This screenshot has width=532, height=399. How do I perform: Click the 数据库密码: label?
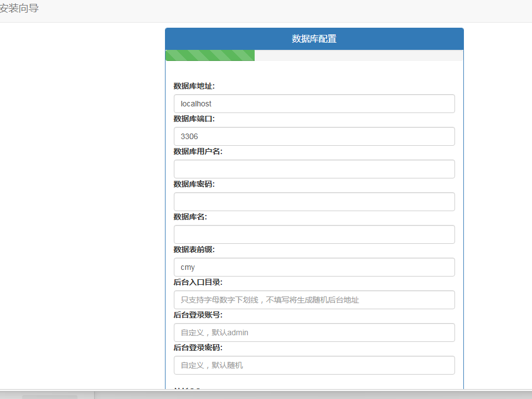pyautogui.click(x=194, y=184)
